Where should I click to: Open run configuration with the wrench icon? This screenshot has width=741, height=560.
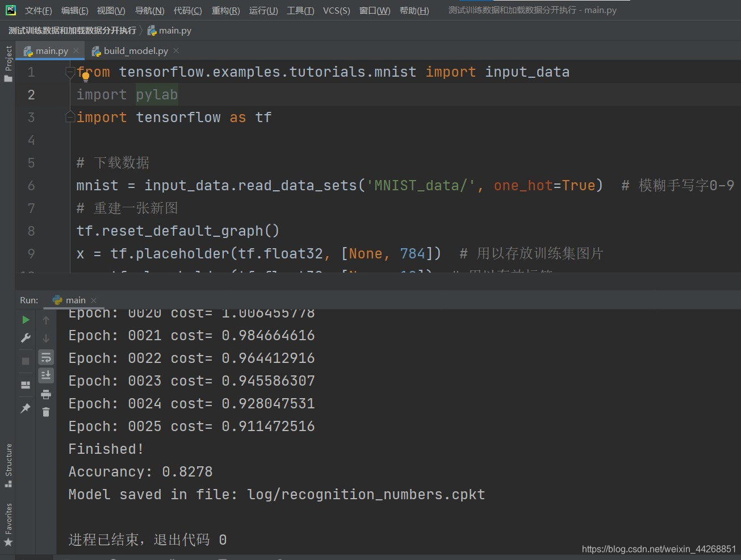point(26,337)
